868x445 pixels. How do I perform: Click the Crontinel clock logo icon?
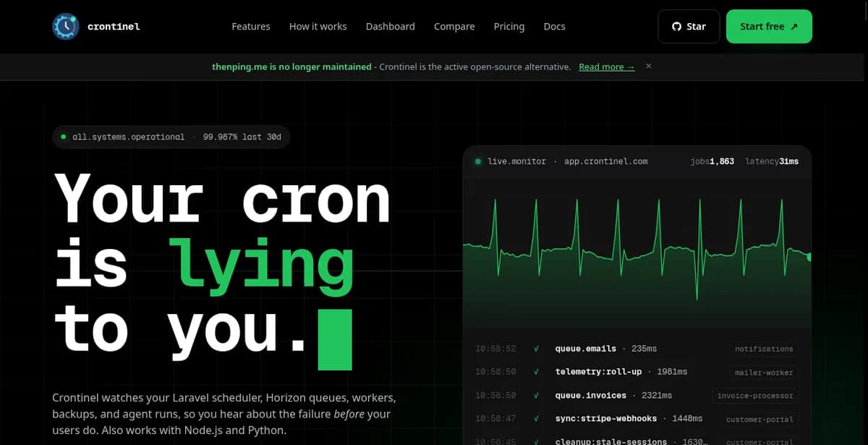66,27
